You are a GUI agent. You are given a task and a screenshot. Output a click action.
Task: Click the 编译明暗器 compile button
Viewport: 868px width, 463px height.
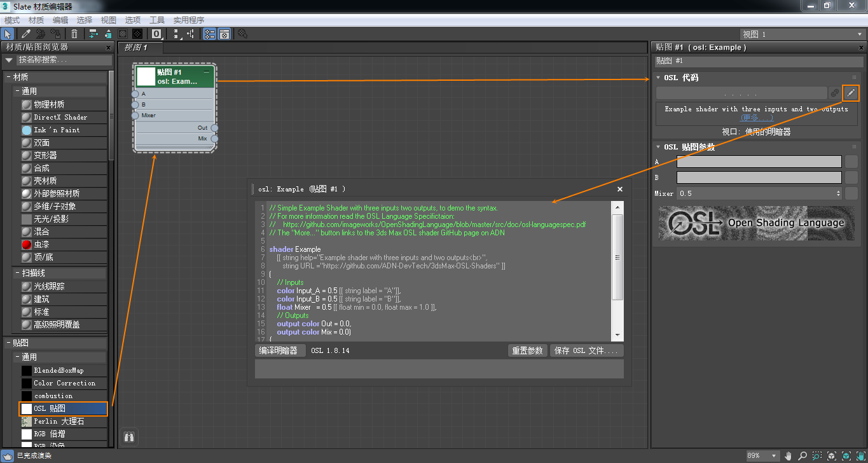pyautogui.click(x=280, y=350)
